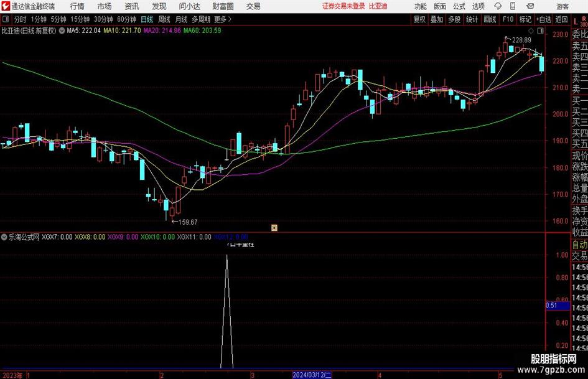Screen dimensions: 588x379
Task: Click the 标记 mark button
Action: tap(525, 19)
